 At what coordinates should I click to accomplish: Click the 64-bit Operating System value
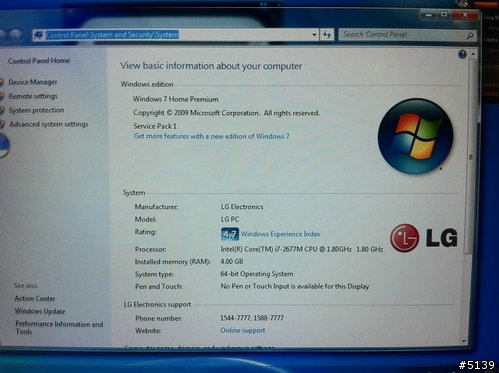tap(257, 274)
